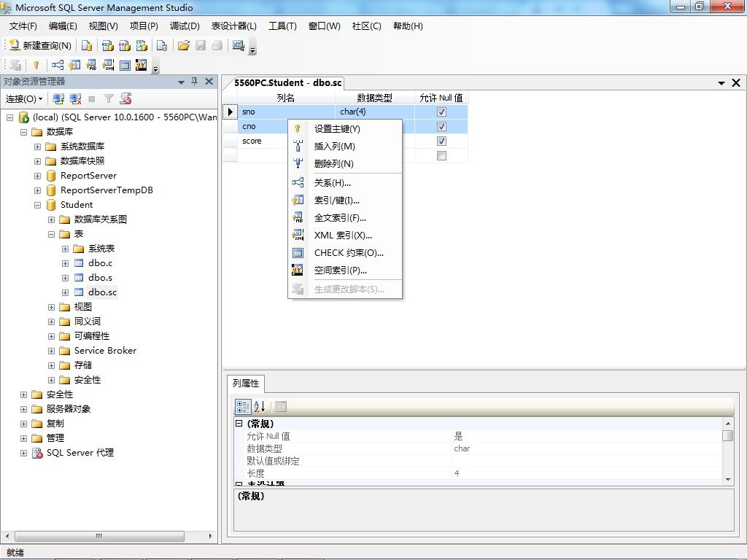747x560 pixels.
Task: Click the Alphabetical sort icon in column properties
Action: [260, 407]
